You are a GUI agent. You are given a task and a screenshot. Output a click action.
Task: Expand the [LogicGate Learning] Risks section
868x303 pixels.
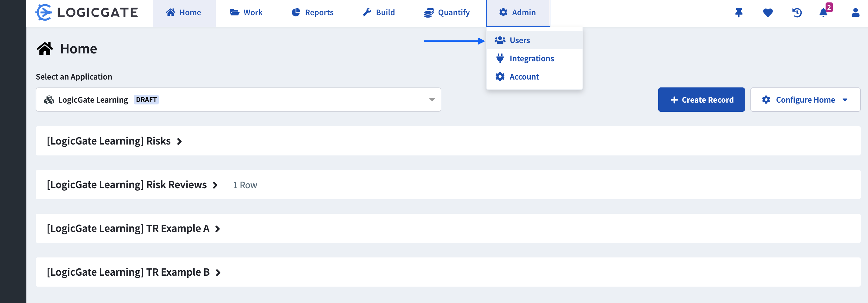coord(179,141)
